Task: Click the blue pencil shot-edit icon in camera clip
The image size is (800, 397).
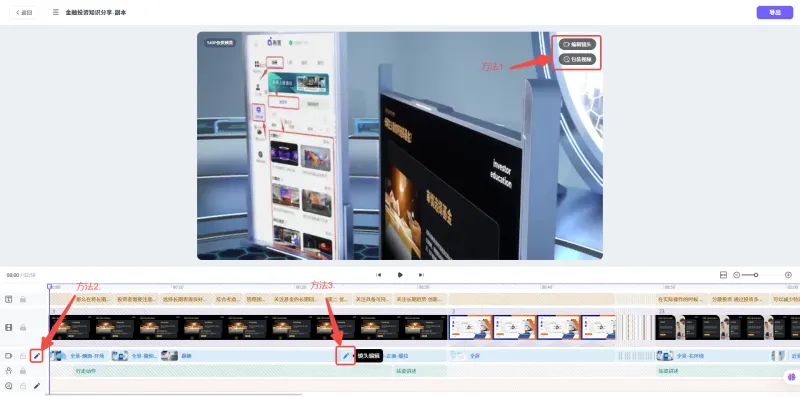Action: [346, 356]
